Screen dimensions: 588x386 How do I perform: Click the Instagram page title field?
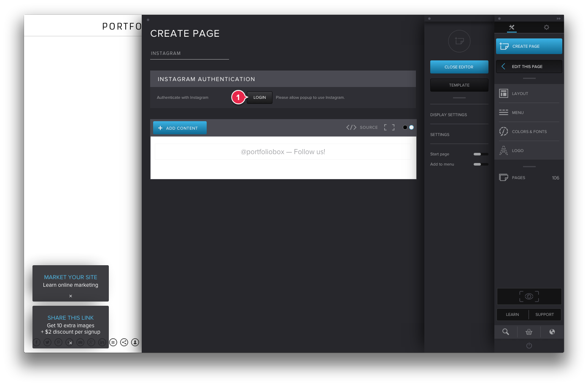pyautogui.click(x=189, y=54)
